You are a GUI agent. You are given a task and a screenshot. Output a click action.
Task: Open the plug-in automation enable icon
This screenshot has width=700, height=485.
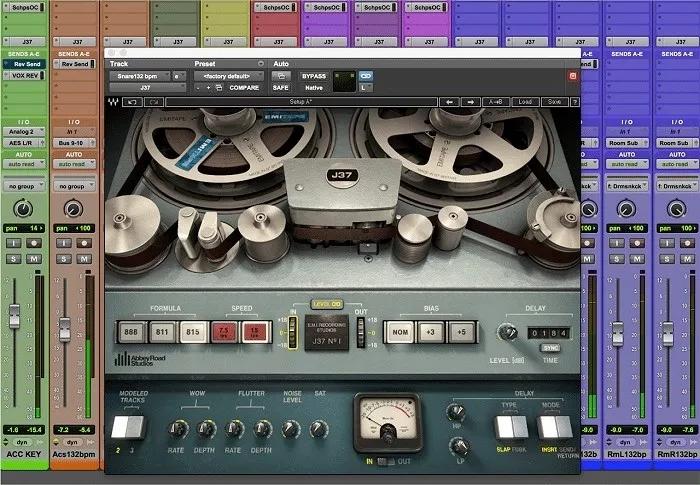point(281,76)
